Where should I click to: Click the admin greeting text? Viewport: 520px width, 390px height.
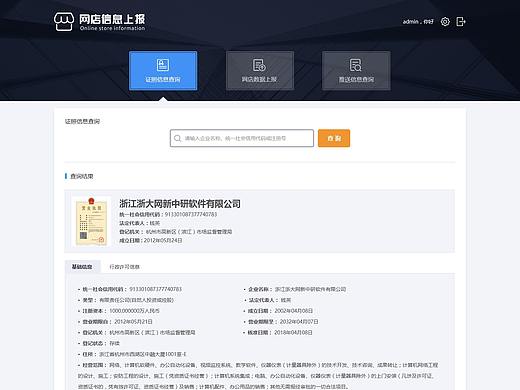418,22
